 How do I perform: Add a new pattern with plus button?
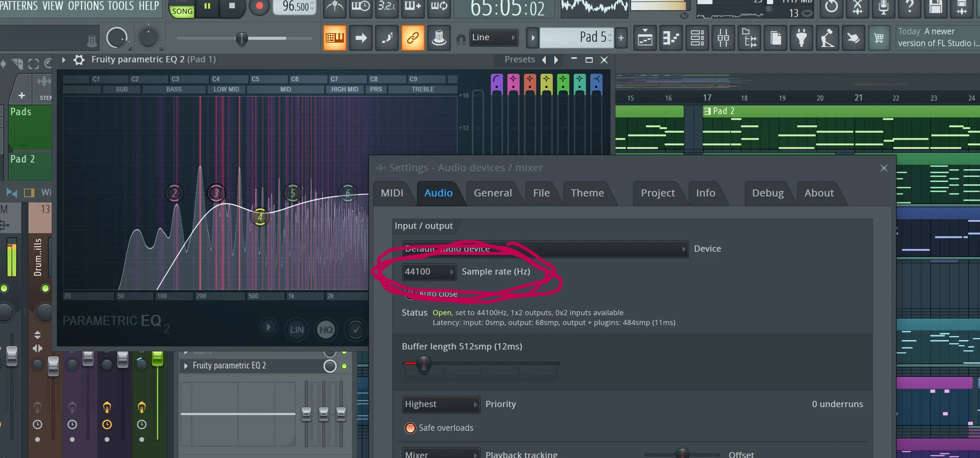pos(621,38)
